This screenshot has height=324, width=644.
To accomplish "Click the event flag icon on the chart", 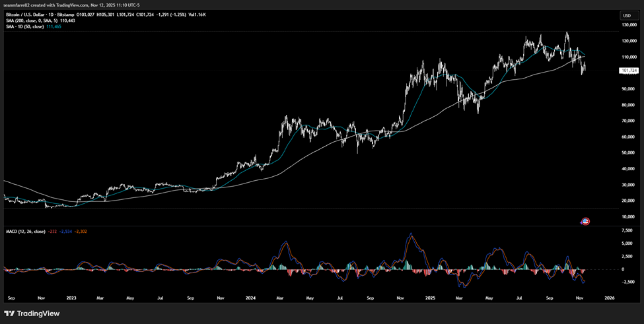I will tap(585, 222).
